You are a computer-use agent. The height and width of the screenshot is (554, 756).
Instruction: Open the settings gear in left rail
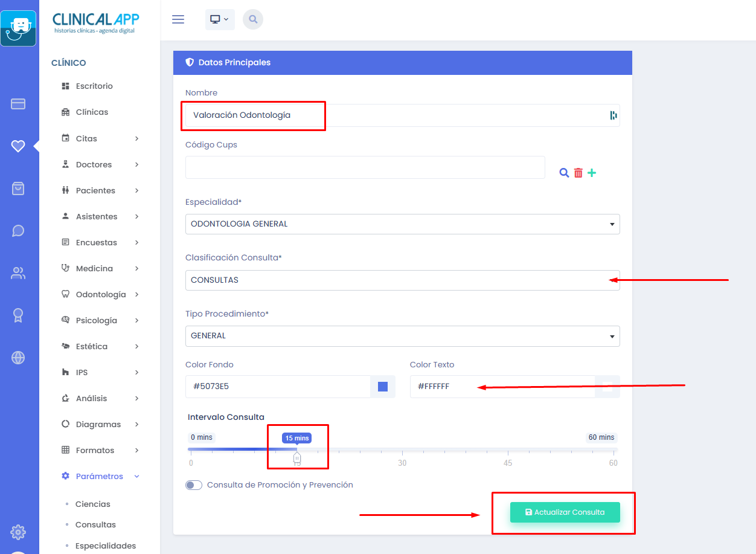tap(18, 532)
